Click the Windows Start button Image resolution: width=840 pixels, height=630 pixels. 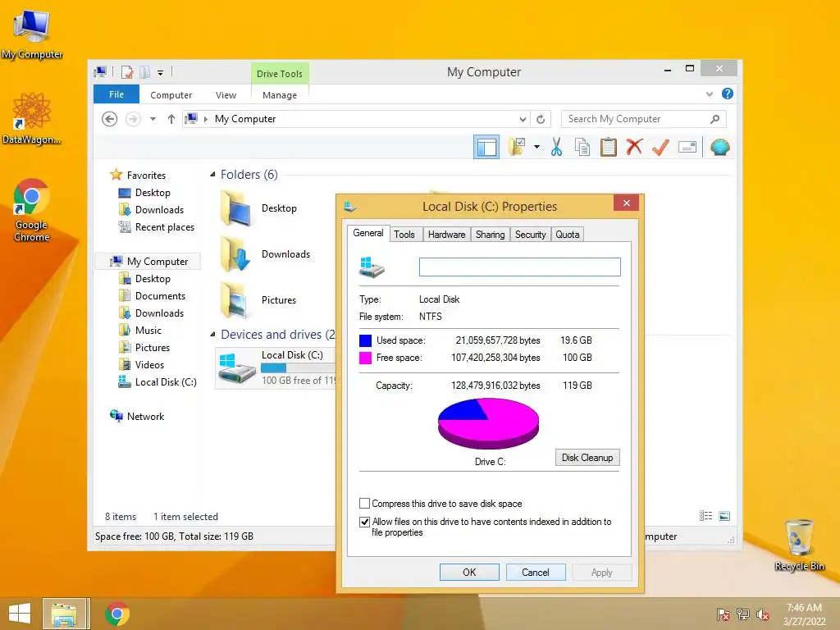[20, 614]
